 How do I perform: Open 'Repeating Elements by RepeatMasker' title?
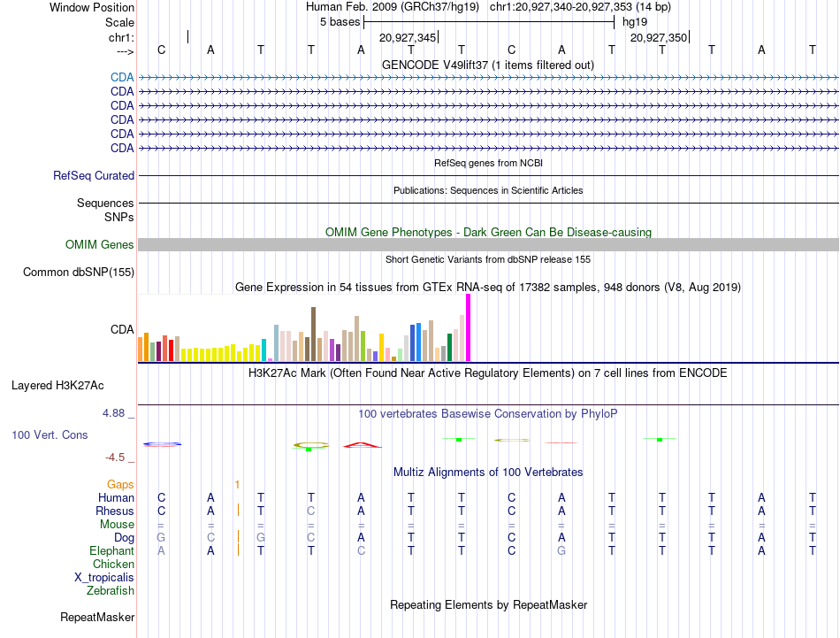[x=488, y=605]
